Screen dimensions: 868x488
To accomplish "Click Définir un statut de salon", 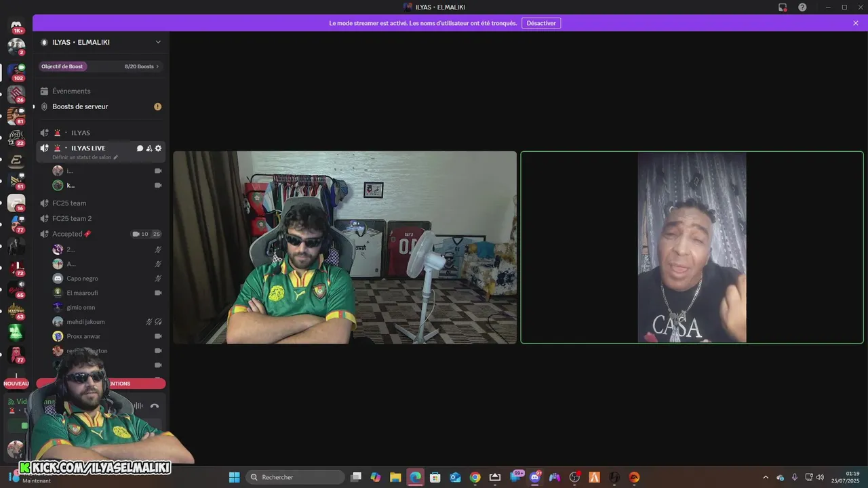I will 81,157.
